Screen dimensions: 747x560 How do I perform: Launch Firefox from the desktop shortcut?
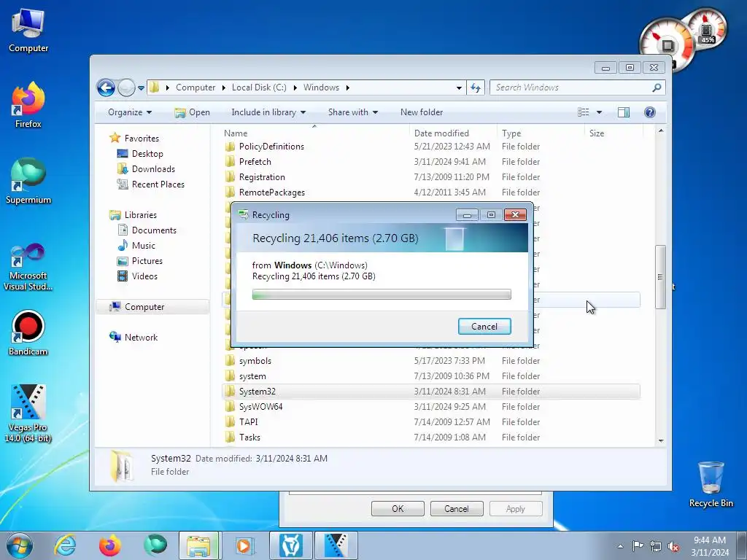click(28, 106)
